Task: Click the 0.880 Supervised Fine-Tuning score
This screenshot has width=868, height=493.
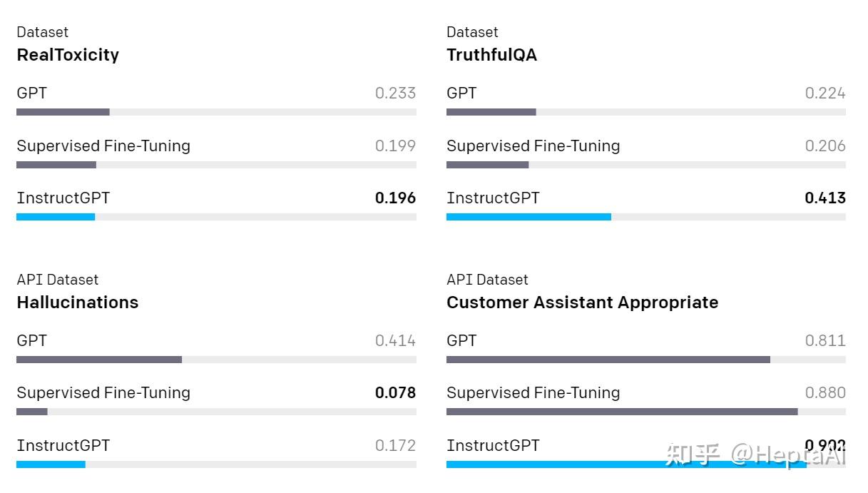Action: tap(825, 393)
